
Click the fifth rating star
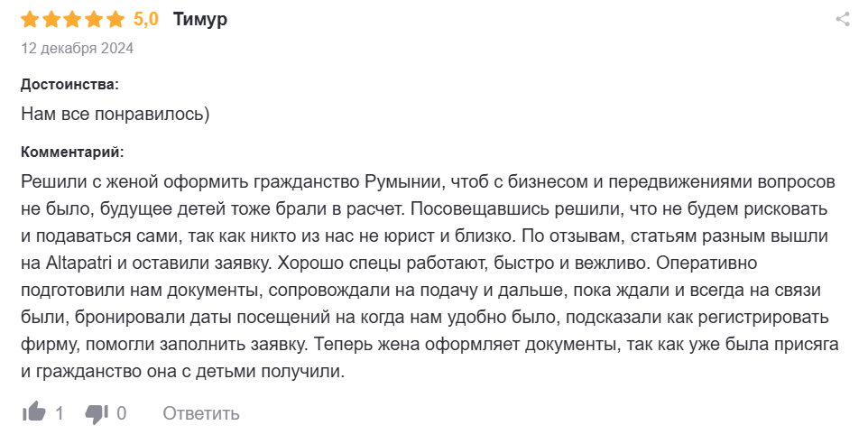point(116,19)
